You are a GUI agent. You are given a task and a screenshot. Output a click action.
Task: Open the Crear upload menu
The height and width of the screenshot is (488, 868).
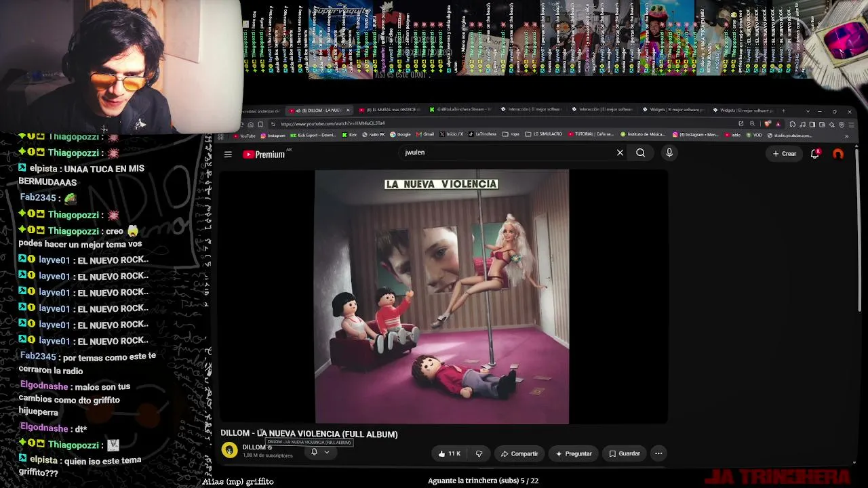coord(785,154)
